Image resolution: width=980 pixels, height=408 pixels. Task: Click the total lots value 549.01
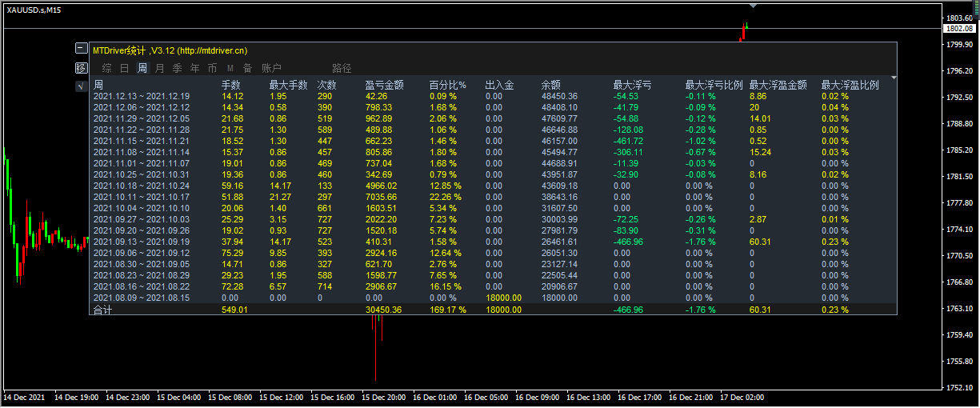234,310
